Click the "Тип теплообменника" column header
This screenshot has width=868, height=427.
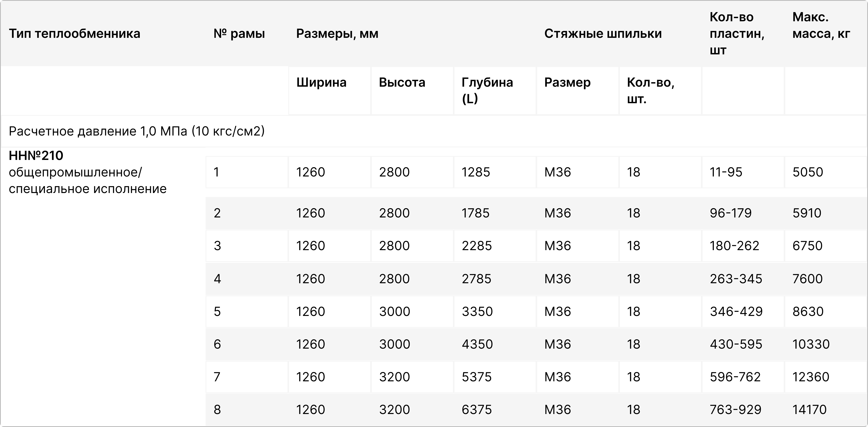74,34
